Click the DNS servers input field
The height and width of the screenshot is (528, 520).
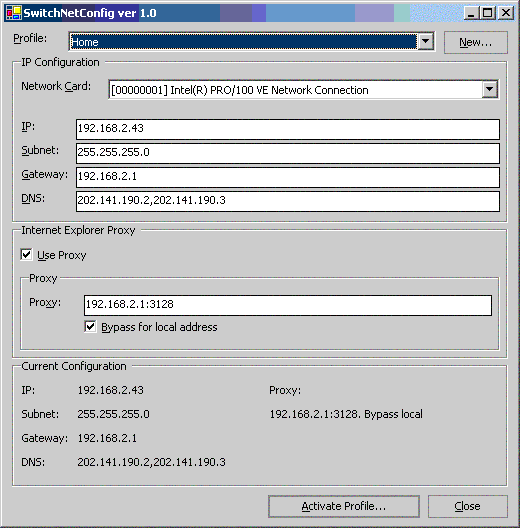coord(288,201)
